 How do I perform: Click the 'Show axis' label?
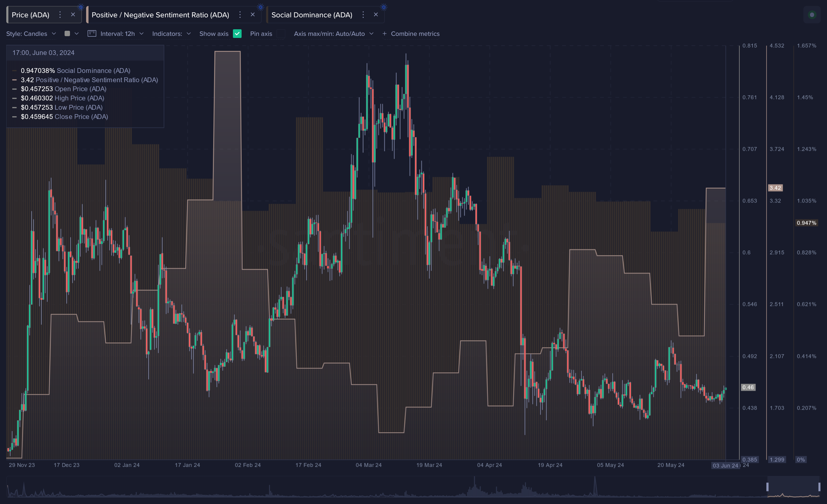coord(214,34)
